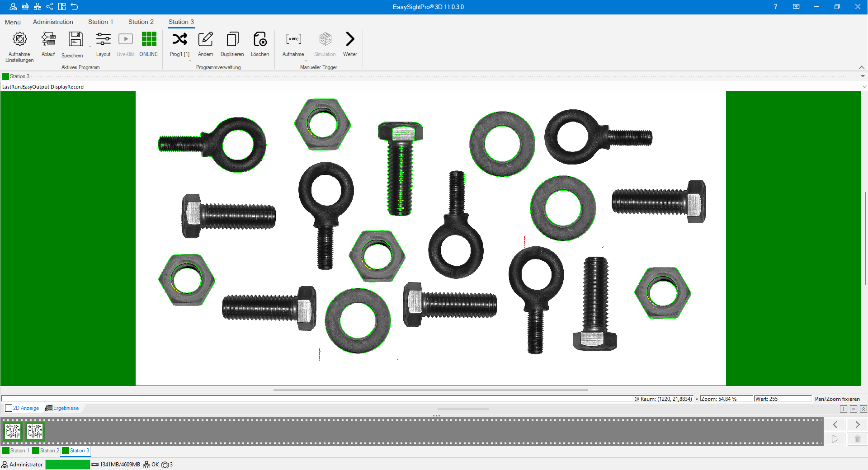This screenshot has height=470, width=868.
Task: Toggle the green ONLINE mode button
Action: 149,40
